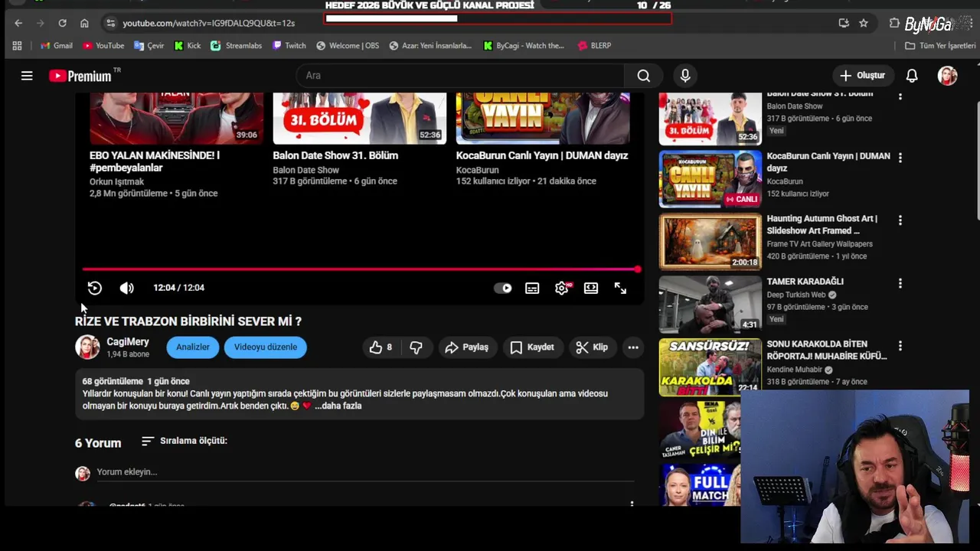Screen dimensions: 980x551
Task: Open options for Haunting Autumn Ghost Art video
Action: tap(900, 220)
